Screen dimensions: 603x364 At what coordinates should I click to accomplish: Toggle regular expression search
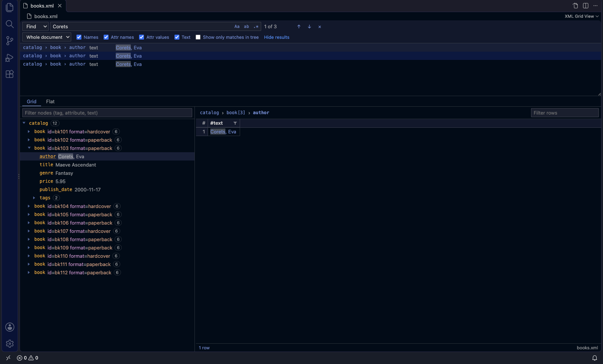(256, 27)
